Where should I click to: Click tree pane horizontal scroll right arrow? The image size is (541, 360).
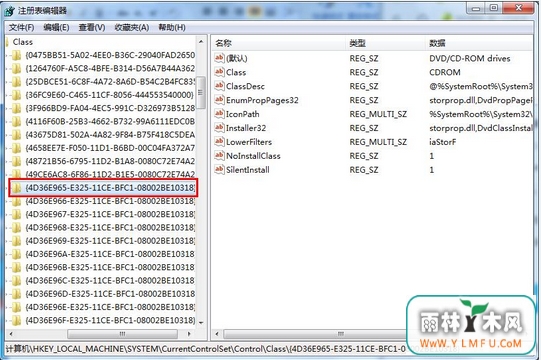click(x=189, y=334)
